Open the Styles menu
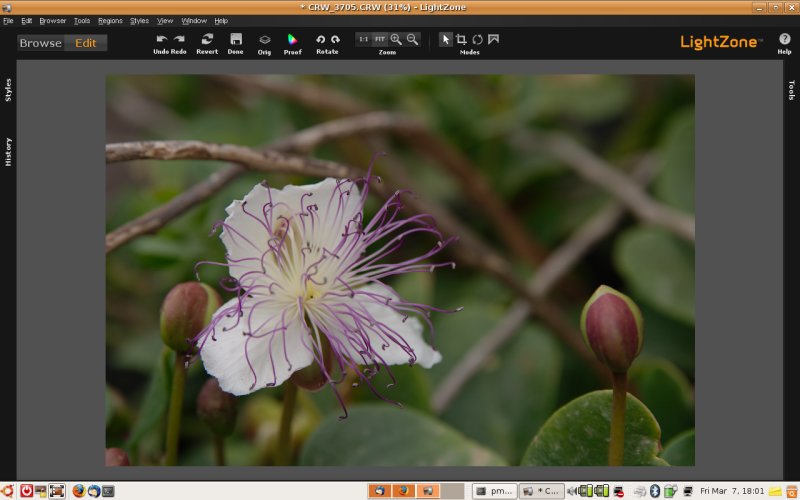Screen dimensions: 800x500 (x=139, y=21)
